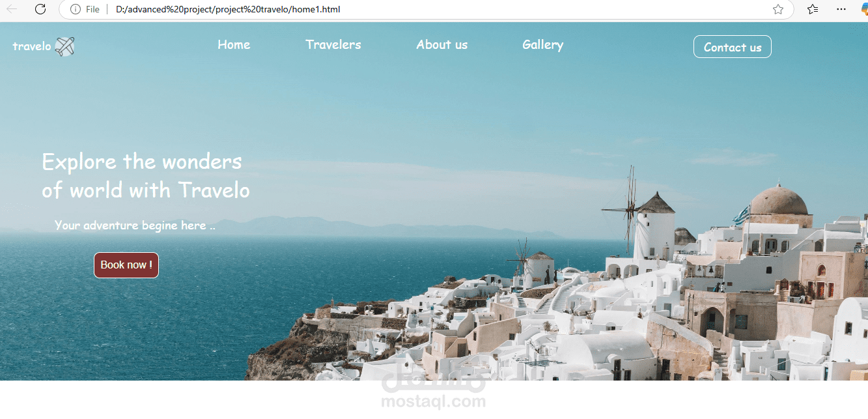
Task: Go to the Home nav item
Action: (234, 44)
